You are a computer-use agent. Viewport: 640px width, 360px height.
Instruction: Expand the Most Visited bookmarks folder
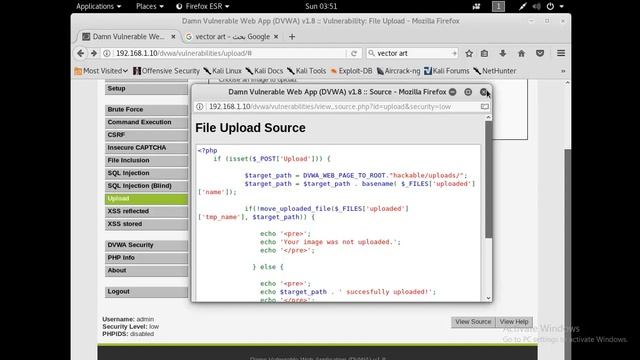(x=101, y=71)
